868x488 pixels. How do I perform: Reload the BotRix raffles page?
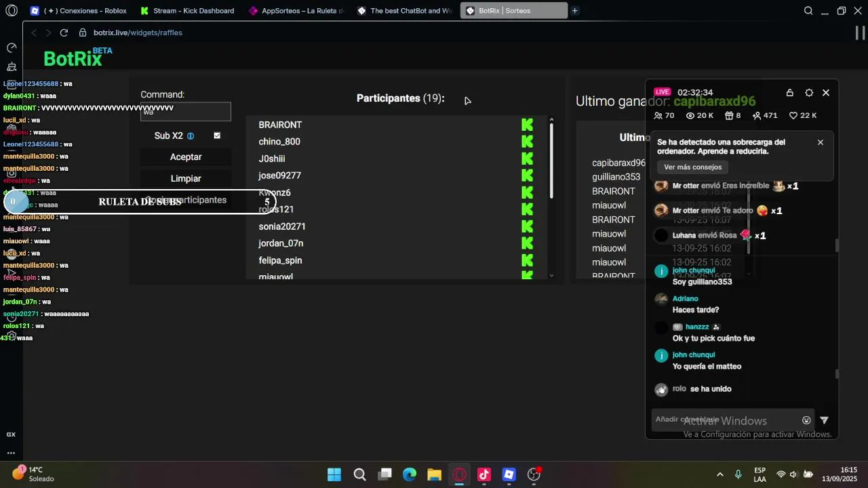[64, 33]
